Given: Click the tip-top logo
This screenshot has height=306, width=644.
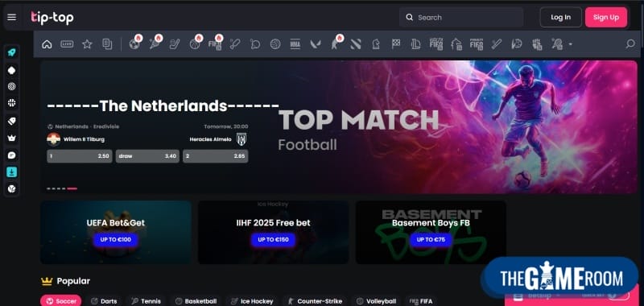Looking at the screenshot, I should pos(52,17).
